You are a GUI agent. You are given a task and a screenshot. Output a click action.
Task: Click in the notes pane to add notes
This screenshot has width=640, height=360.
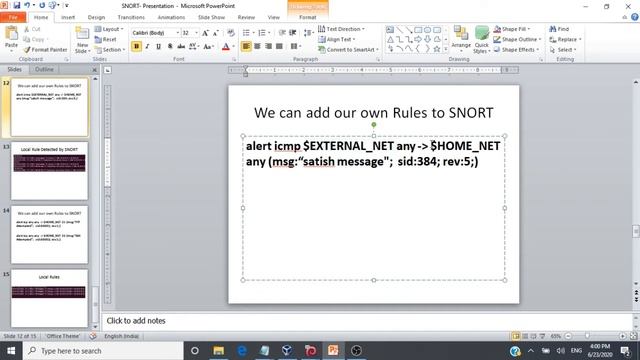click(x=367, y=321)
